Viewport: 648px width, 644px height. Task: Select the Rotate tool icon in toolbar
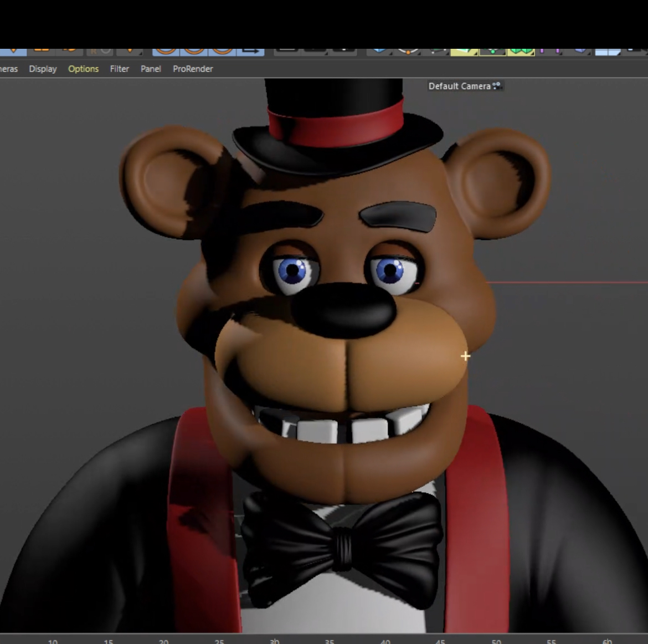pyautogui.click(x=69, y=51)
